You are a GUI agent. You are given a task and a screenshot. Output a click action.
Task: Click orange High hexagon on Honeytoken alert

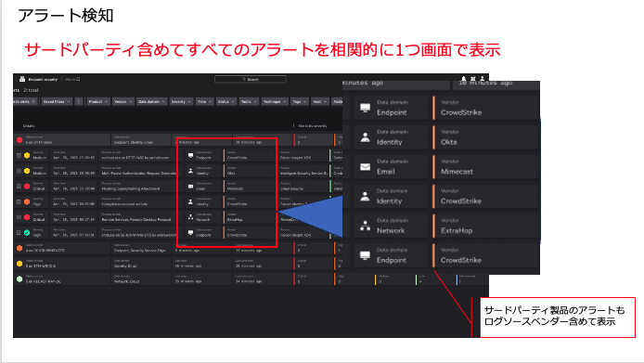tap(27, 201)
